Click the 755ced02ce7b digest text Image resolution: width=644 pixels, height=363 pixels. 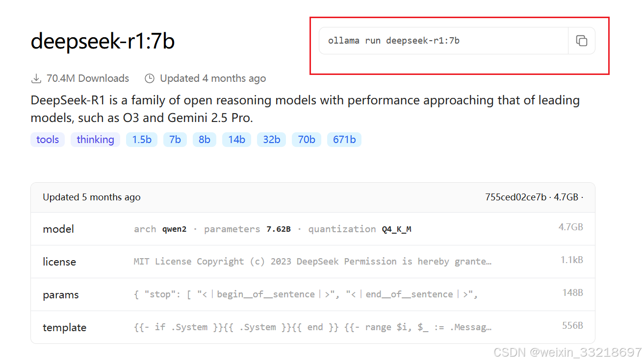click(x=515, y=197)
